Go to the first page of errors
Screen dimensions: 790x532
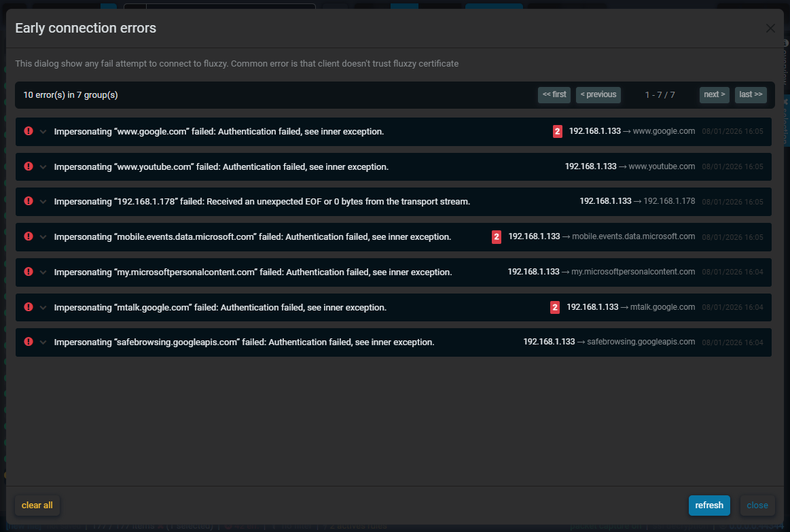(554, 94)
